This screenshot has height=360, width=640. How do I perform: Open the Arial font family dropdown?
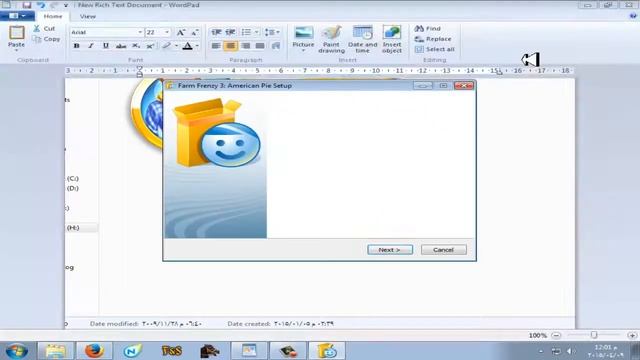pyautogui.click(x=140, y=32)
